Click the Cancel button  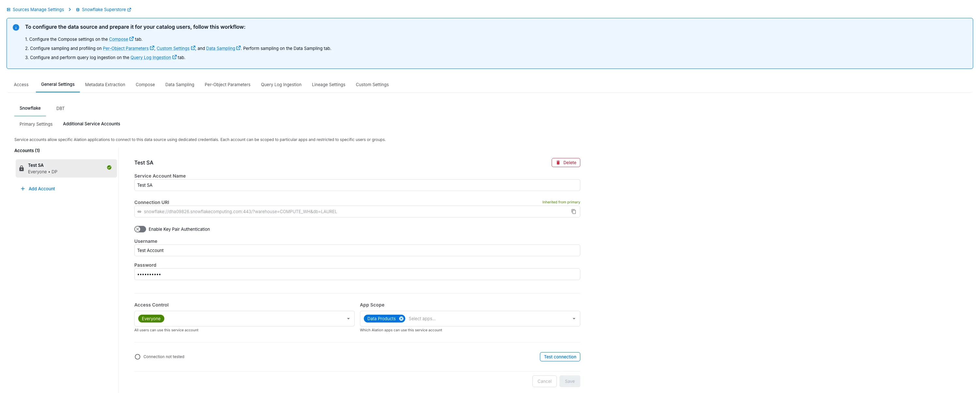(x=544, y=381)
